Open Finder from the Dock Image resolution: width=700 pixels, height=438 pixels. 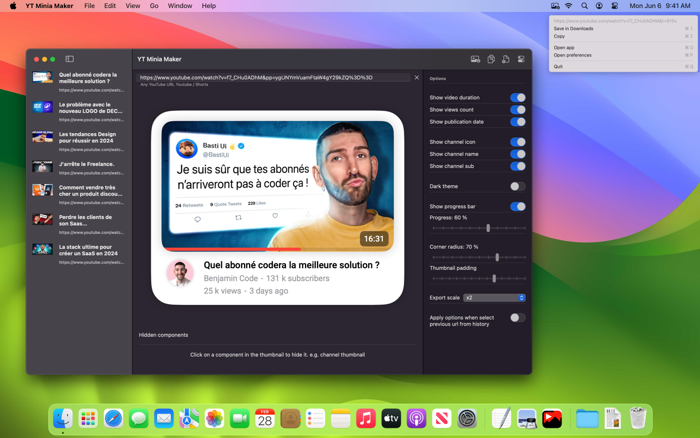[x=62, y=419]
